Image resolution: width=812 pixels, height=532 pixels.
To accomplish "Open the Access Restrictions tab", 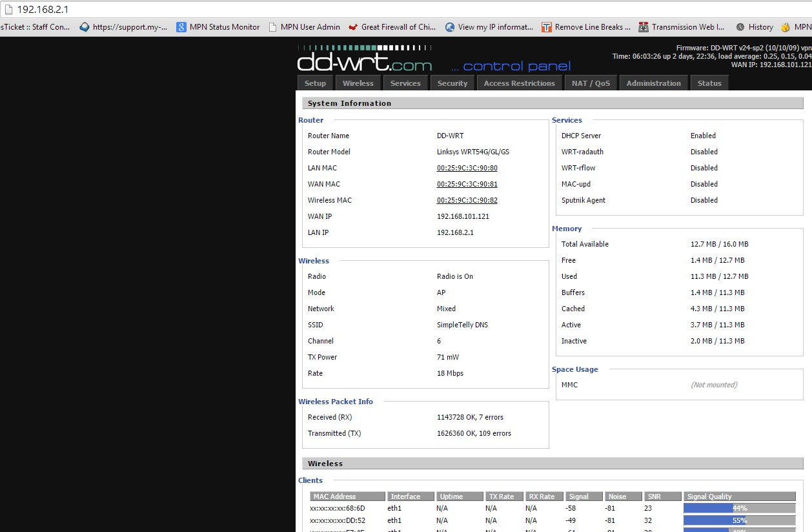I will pos(520,83).
